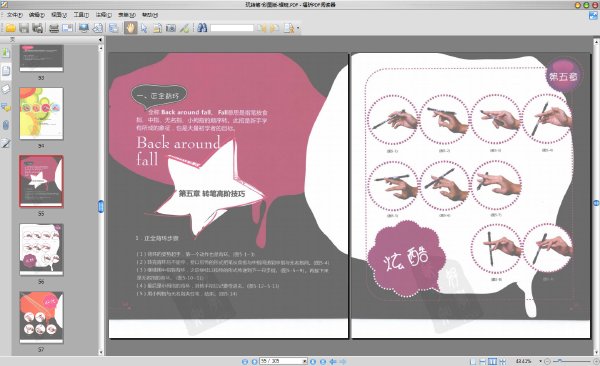Click the Email envelope icon in toolbar
This screenshot has width=600, height=366.
coord(67,28)
